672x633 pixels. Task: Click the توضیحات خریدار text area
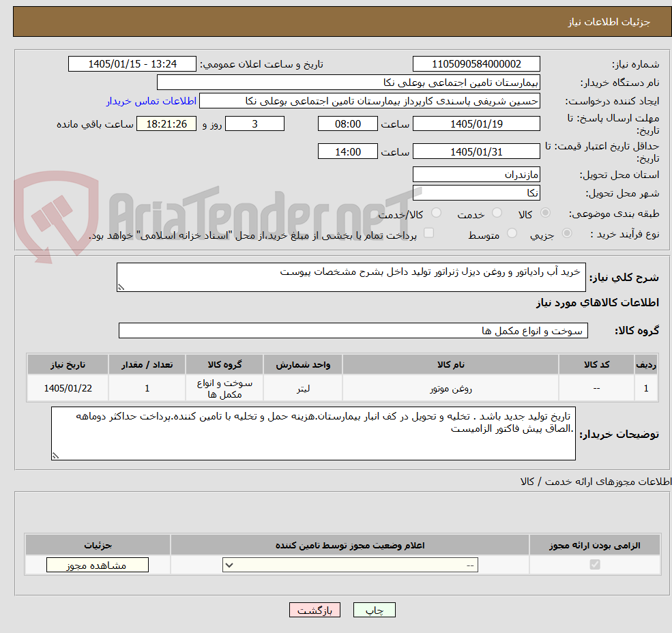(313, 434)
